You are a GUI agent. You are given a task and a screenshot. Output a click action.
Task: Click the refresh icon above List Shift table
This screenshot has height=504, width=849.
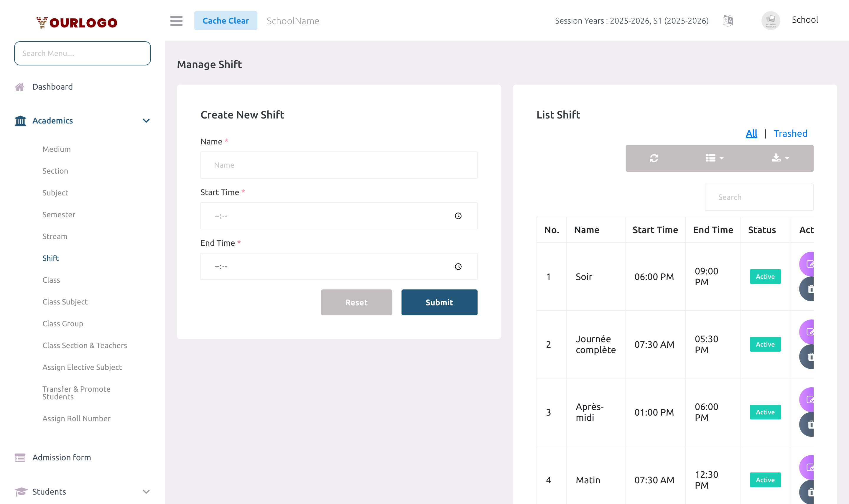point(654,158)
